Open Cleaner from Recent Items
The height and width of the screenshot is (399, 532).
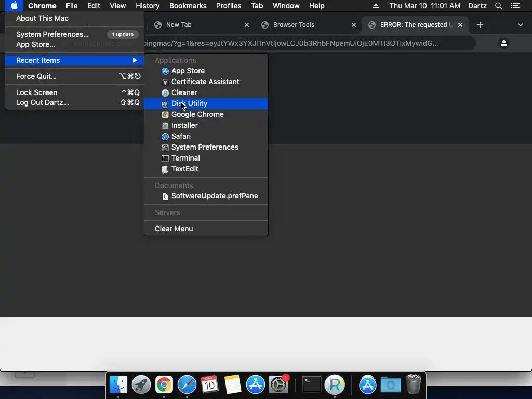206,92
